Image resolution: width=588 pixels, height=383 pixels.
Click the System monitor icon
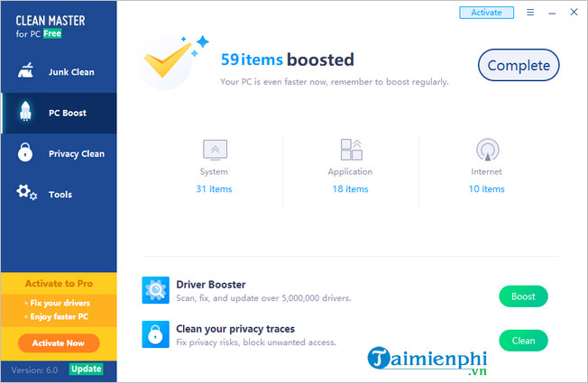pos(214,150)
